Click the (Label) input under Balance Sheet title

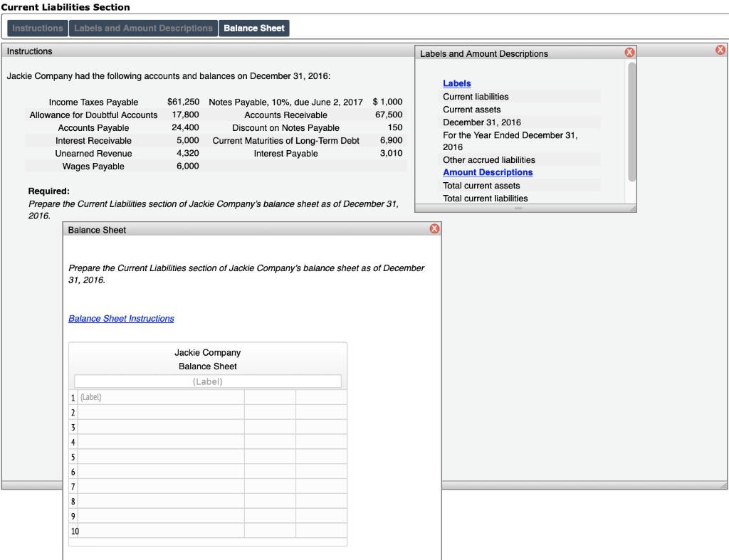pyautogui.click(x=208, y=381)
